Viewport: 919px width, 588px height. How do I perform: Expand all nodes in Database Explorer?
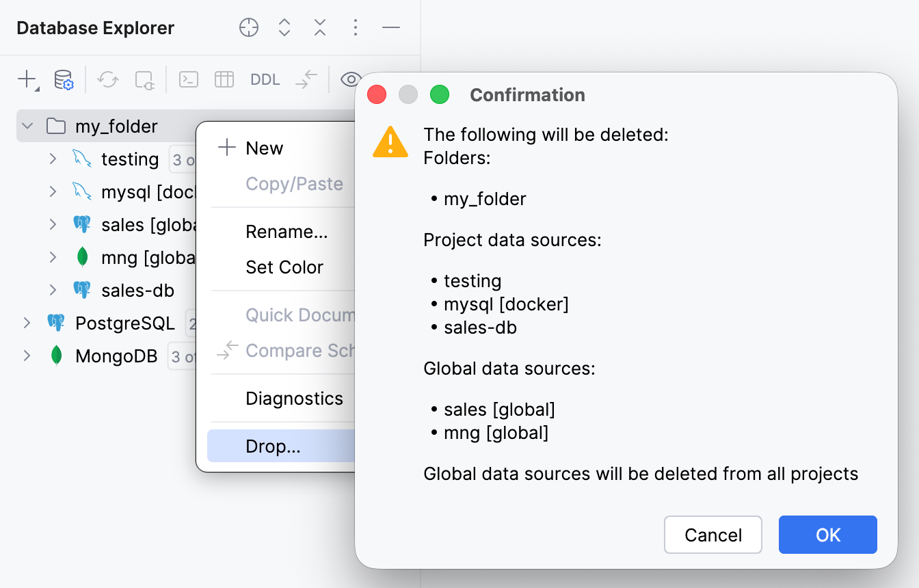(x=284, y=28)
